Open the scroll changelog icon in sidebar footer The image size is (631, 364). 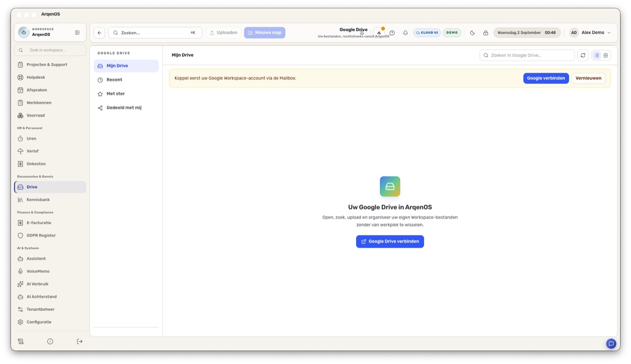(20, 341)
